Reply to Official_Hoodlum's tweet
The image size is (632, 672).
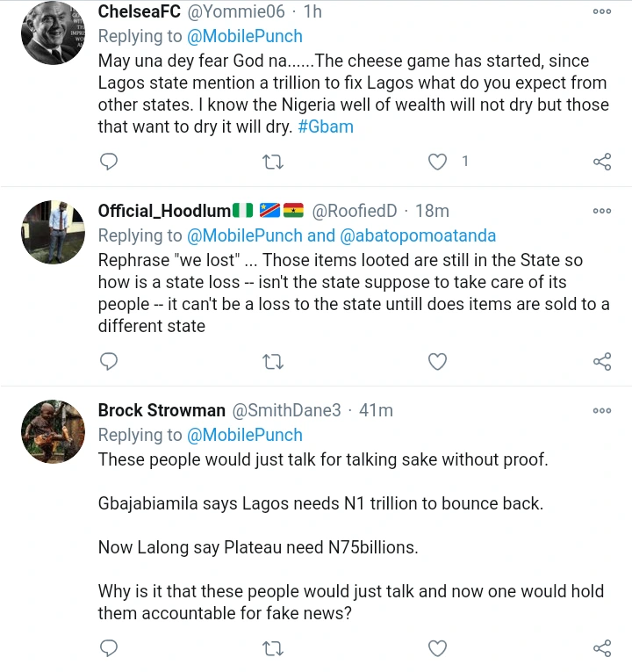pos(109,361)
